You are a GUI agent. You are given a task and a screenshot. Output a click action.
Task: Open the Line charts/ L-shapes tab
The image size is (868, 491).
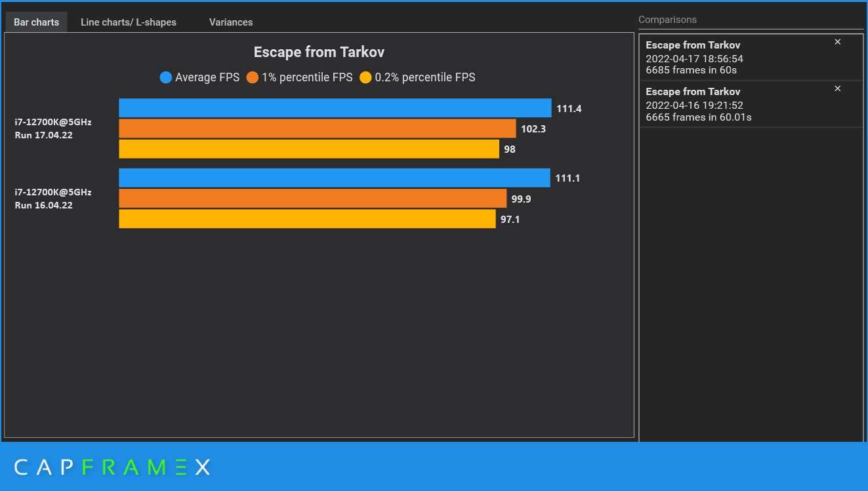click(x=129, y=22)
